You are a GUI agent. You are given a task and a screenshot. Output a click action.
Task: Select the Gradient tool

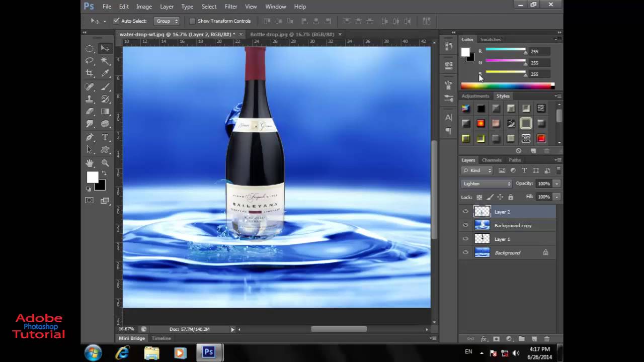tap(105, 112)
